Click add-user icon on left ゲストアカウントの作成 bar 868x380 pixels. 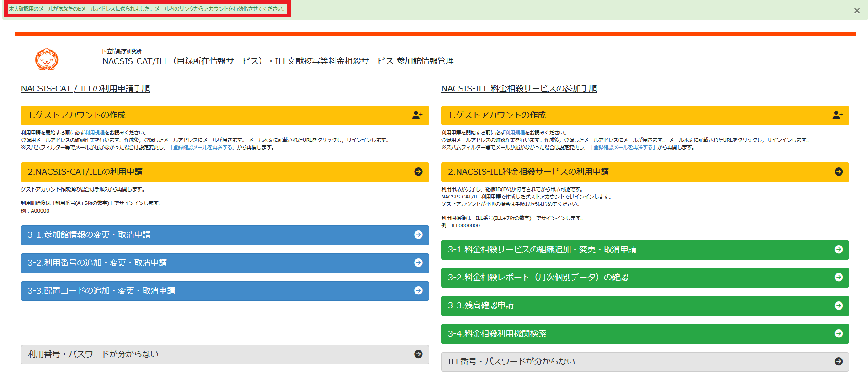(417, 115)
